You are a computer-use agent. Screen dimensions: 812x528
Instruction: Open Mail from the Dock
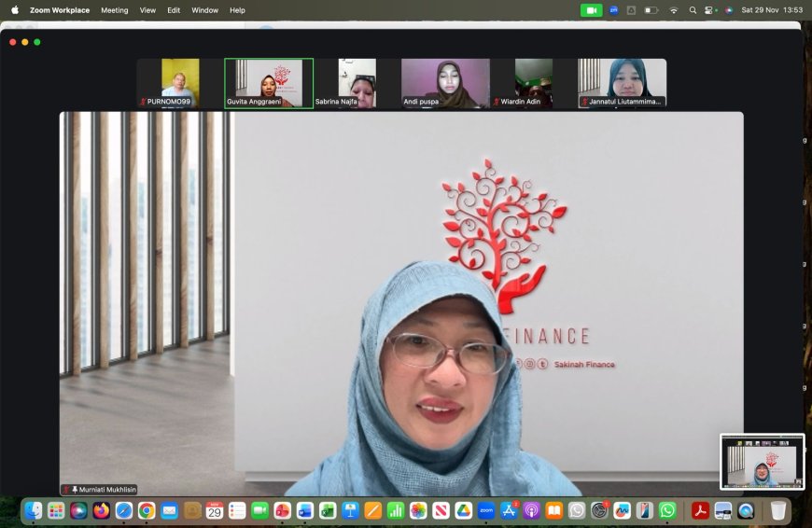coord(169,511)
